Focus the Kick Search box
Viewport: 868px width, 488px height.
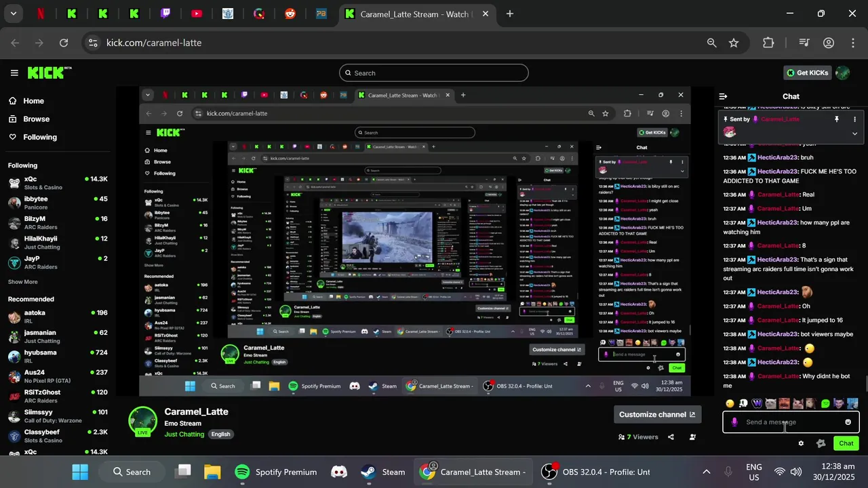click(x=434, y=73)
